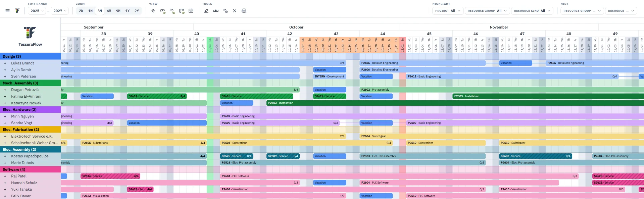The image size is (644, 199).
Task: Select the S2616 · Service bar
Action: tap(256, 96)
